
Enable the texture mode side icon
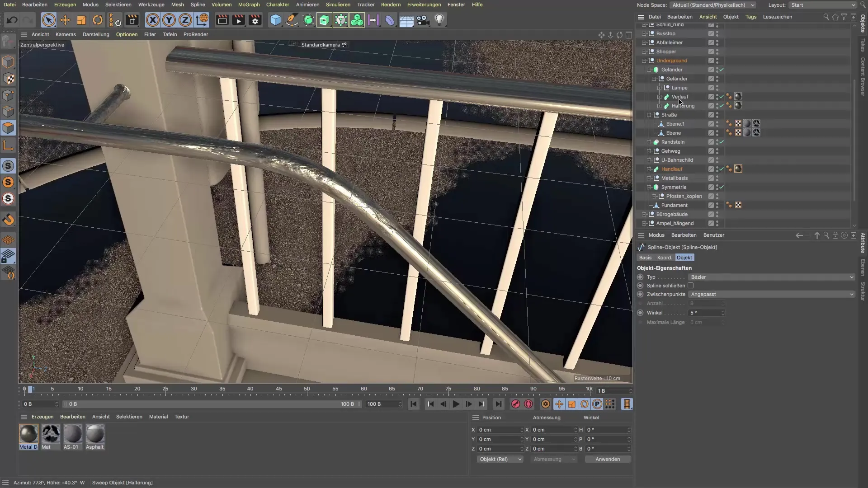[x=9, y=79]
